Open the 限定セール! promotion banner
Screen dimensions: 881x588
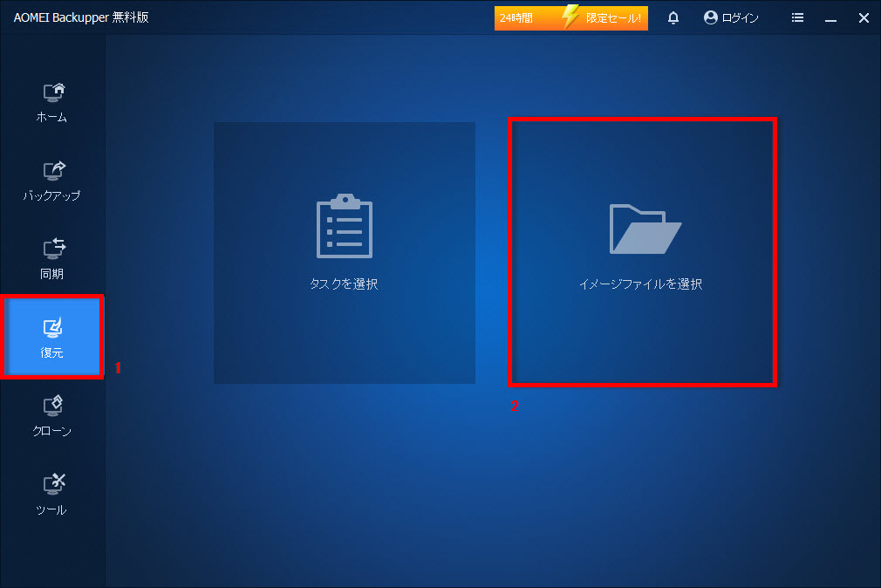613,17
